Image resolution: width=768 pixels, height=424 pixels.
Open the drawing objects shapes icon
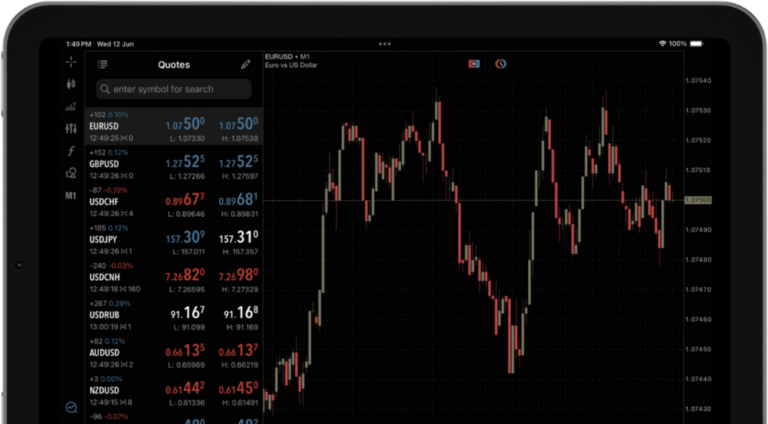pyautogui.click(x=71, y=173)
